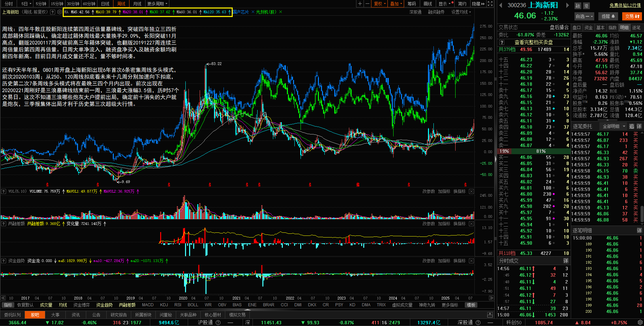This screenshot has width=644, height=326.
Task: Toggle 资金博弈 indicator
Action: (x=81, y=305)
